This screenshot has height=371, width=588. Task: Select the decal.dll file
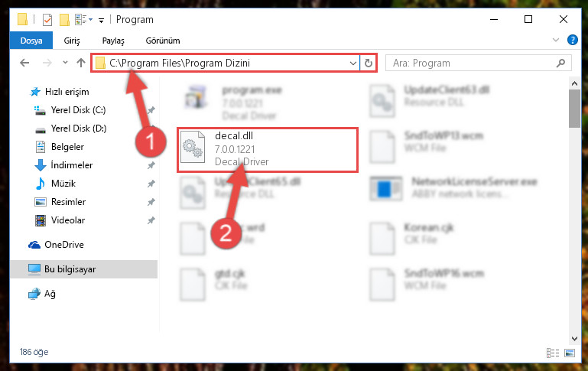pos(268,150)
